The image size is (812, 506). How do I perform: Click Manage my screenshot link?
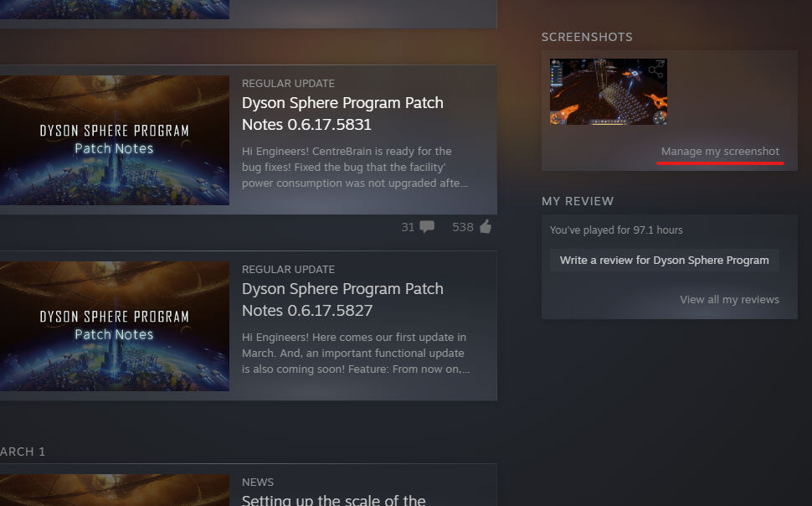point(720,152)
